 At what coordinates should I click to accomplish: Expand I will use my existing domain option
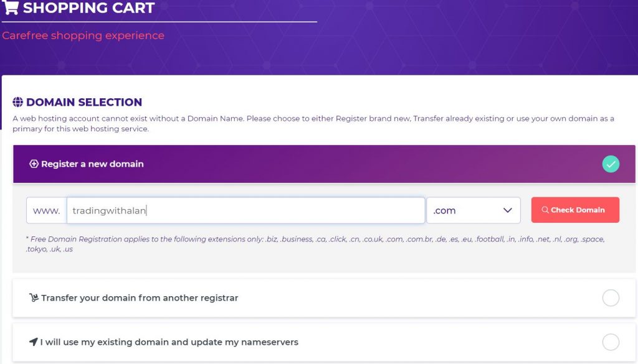coord(169,342)
